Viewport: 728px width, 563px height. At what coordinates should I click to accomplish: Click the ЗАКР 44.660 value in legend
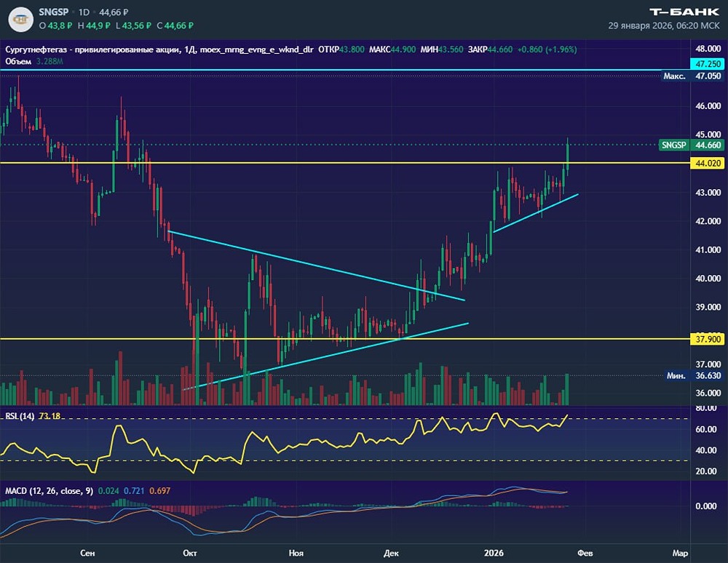coord(490,49)
